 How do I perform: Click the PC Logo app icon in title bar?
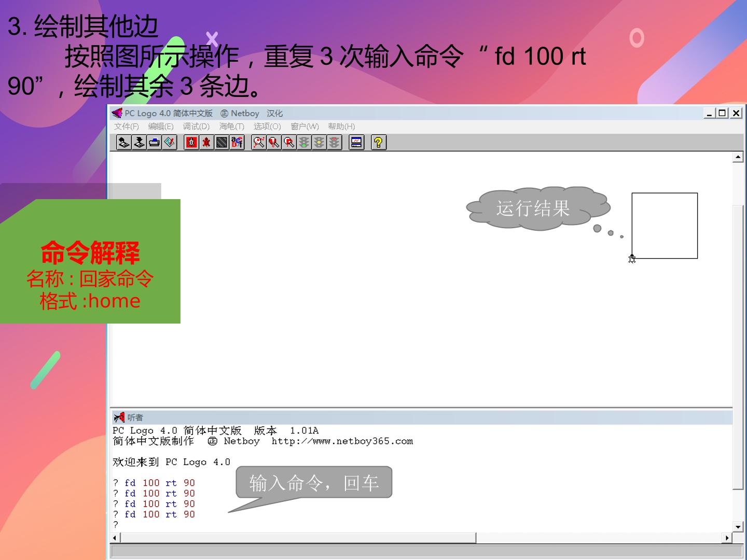click(x=117, y=113)
